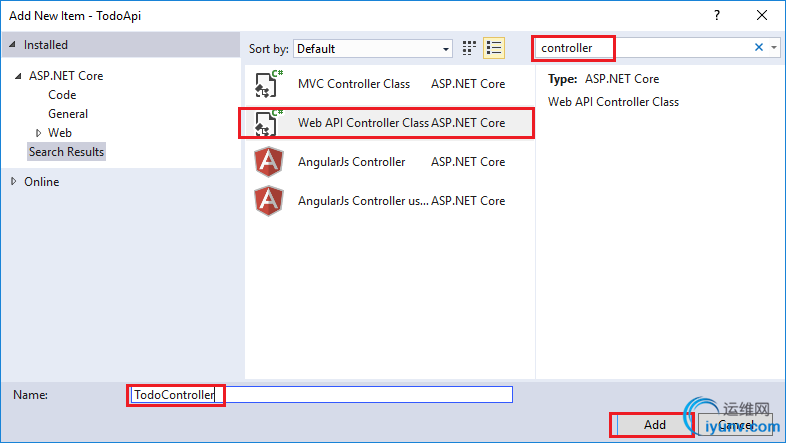Viewport: 786px width, 443px height.
Task: Click the Name field containing TodoController
Action: (x=322, y=394)
